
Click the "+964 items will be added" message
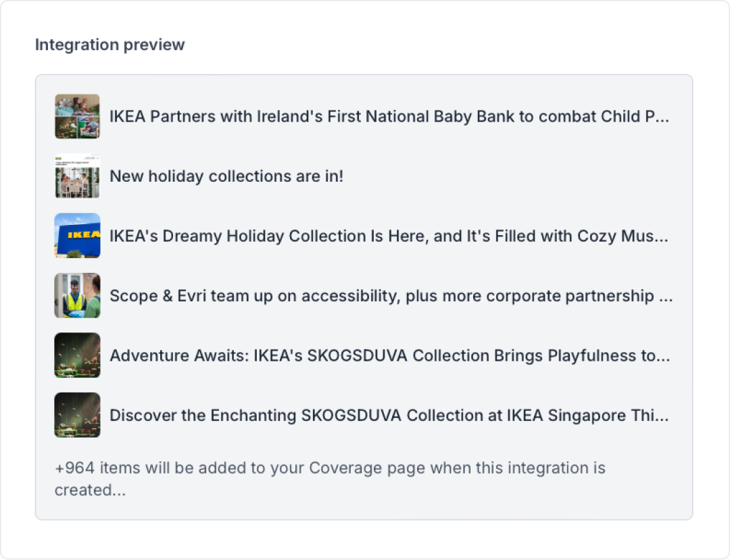[x=330, y=479]
